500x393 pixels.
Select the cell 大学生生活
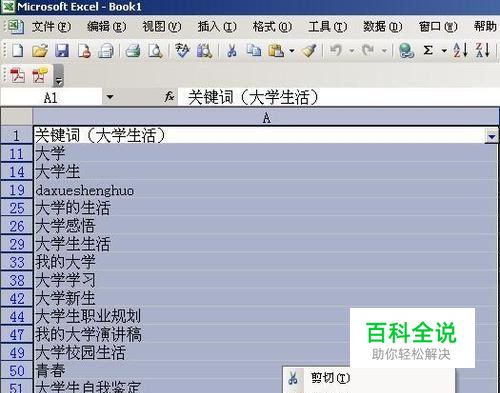coord(265,244)
